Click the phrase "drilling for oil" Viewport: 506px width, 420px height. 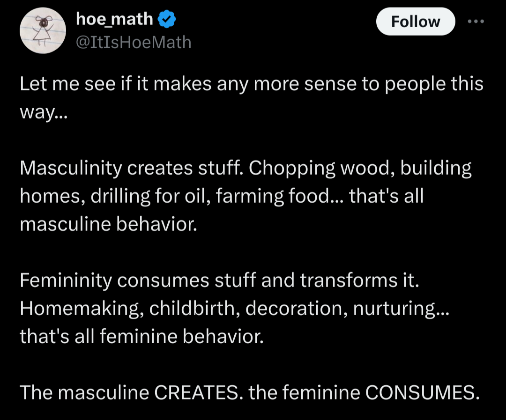click(x=150, y=196)
